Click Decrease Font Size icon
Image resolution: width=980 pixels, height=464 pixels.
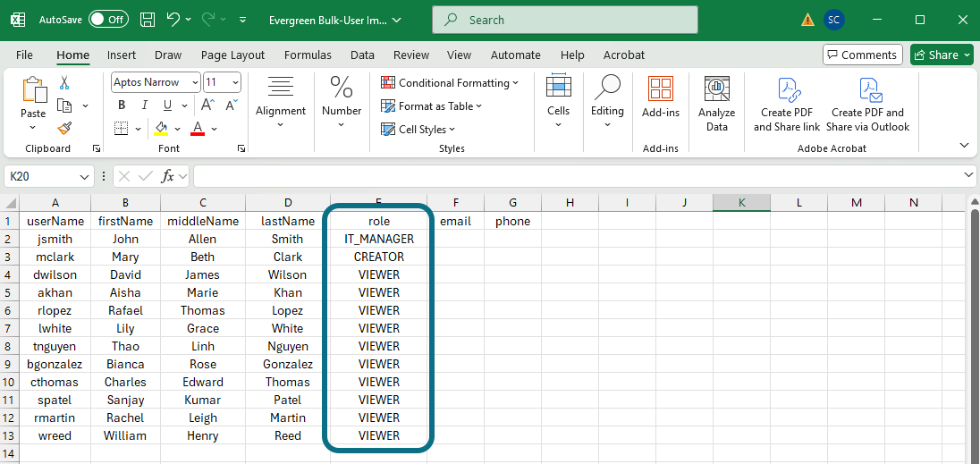tap(232, 105)
